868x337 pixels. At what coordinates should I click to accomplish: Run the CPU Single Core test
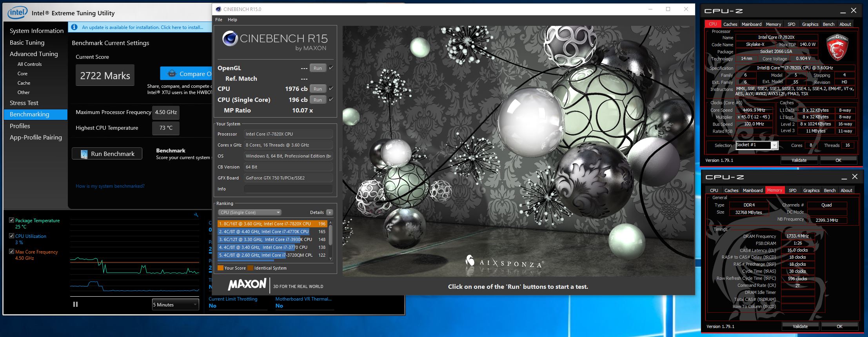click(x=318, y=100)
